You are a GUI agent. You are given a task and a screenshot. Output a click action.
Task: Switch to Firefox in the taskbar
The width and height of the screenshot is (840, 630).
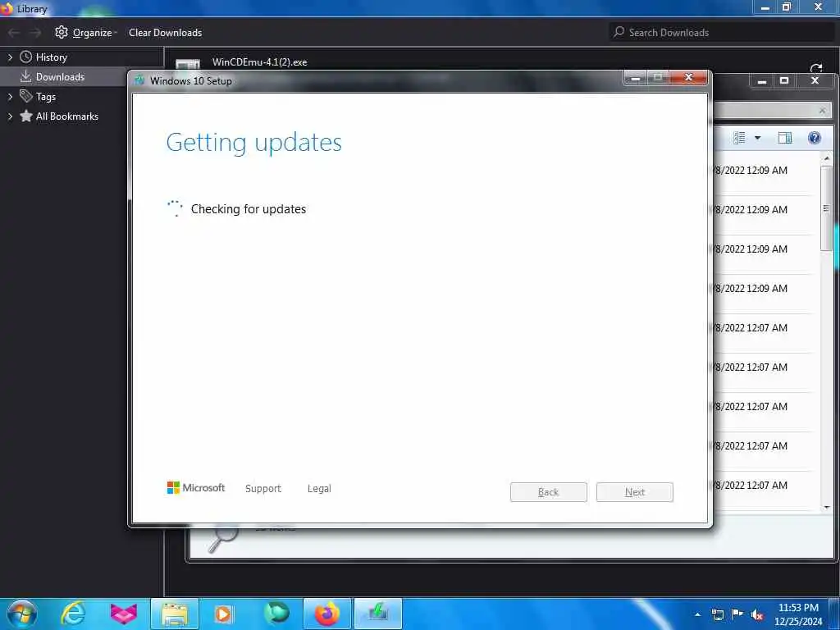(326, 614)
